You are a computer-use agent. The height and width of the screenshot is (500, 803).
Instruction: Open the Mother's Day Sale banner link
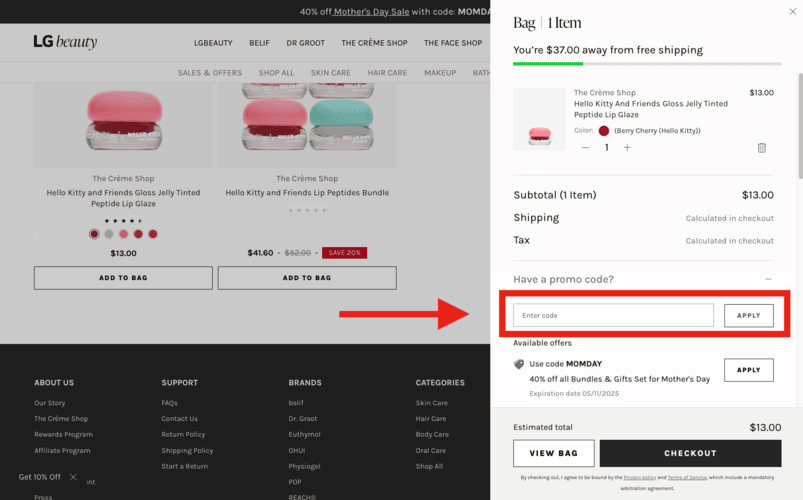371,11
